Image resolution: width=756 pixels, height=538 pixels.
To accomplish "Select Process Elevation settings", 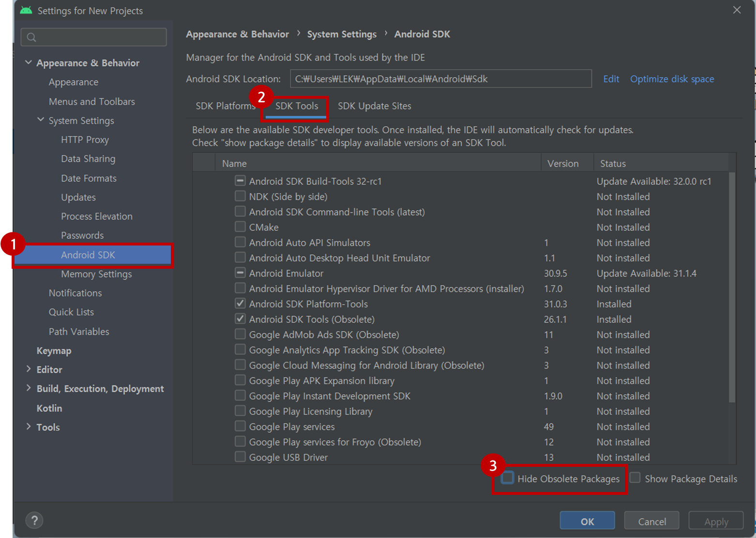I will [97, 216].
